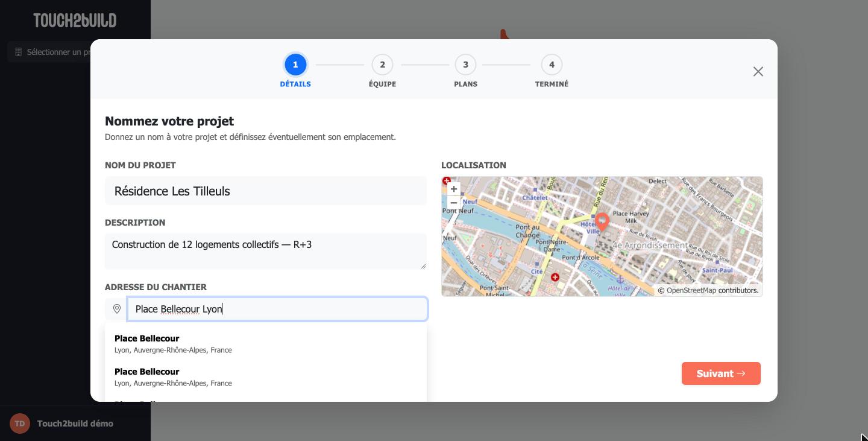Click the Nommez votre projet heading

169,121
